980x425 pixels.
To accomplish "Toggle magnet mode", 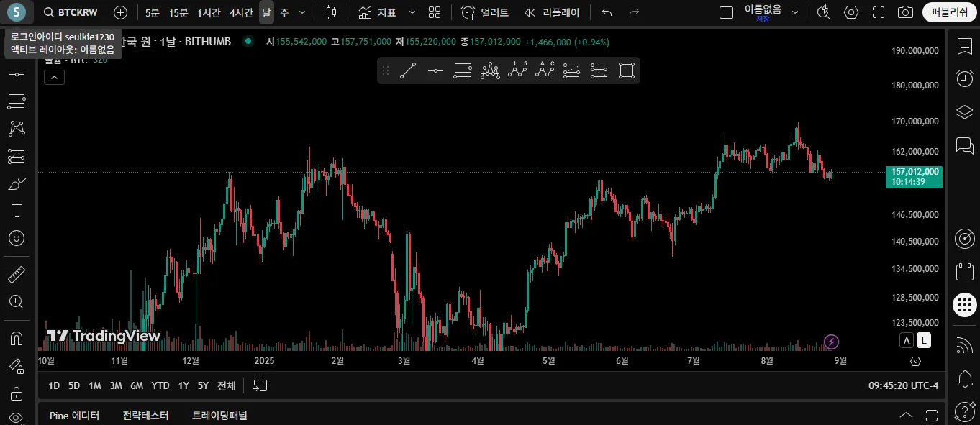I will pos(16,338).
